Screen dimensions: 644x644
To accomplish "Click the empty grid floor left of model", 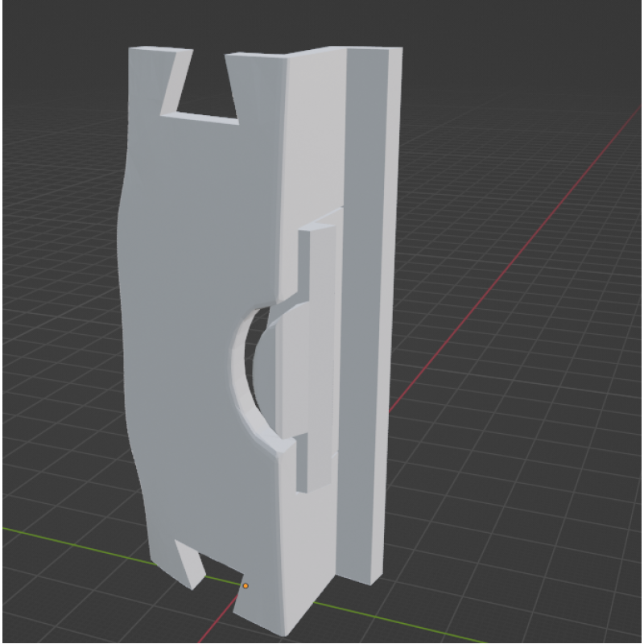I will (x=56, y=362).
